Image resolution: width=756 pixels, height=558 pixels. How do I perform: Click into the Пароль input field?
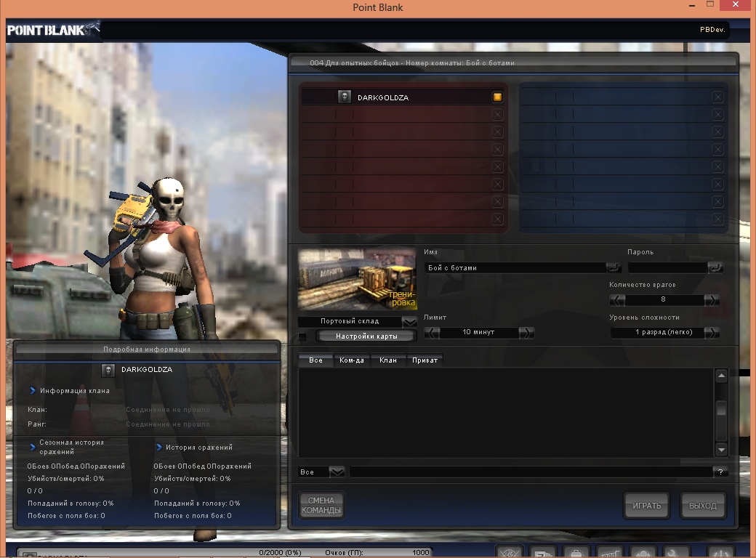(x=668, y=268)
